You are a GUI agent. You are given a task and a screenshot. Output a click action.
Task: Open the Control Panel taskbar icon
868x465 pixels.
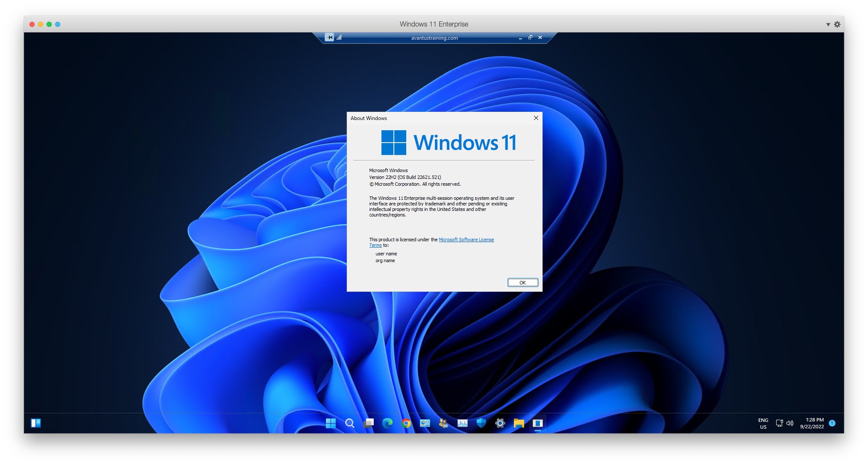click(425, 423)
